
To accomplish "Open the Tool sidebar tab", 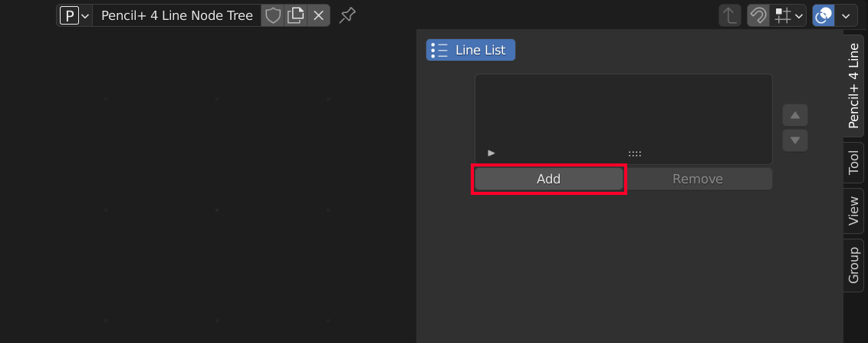I will (853, 162).
